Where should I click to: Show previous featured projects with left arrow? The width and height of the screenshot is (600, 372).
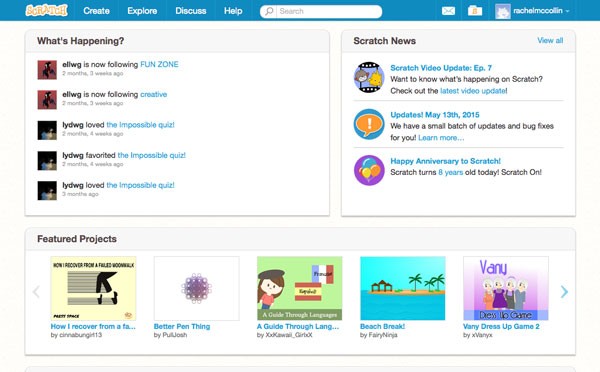click(x=36, y=292)
